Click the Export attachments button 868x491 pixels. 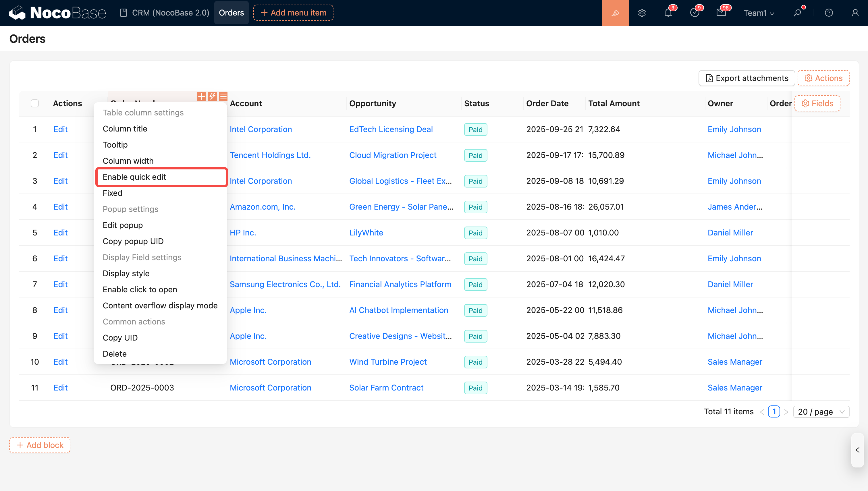click(x=747, y=78)
